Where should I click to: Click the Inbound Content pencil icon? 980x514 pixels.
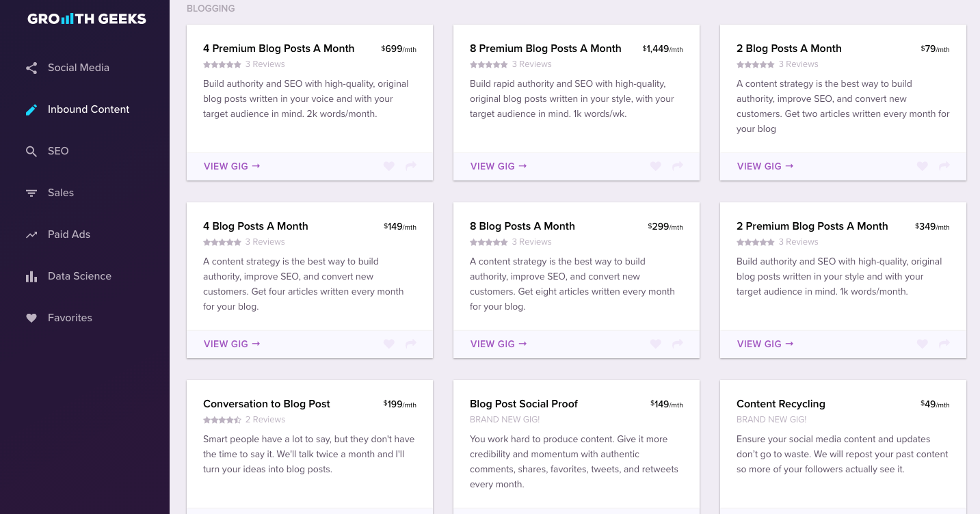coord(31,110)
